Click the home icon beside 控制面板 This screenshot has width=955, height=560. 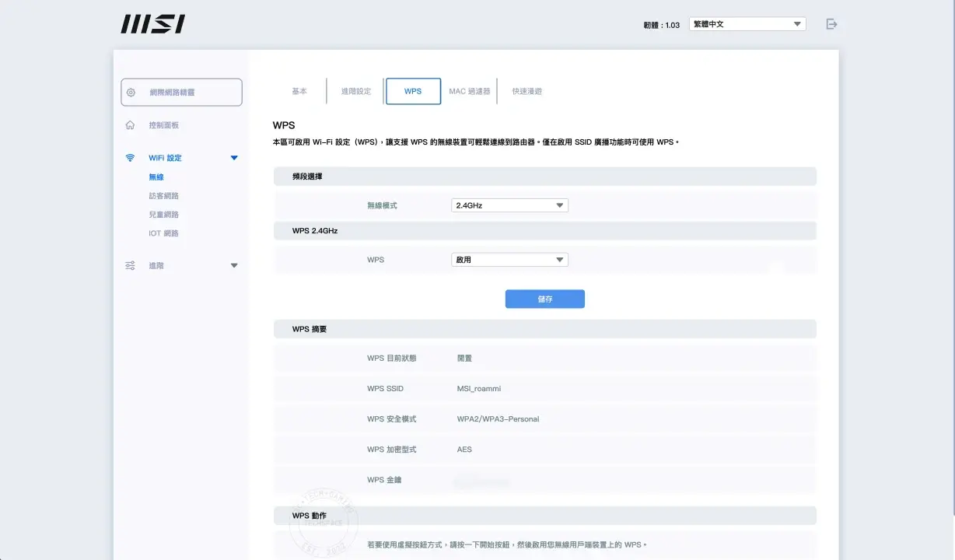[x=131, y=125]
